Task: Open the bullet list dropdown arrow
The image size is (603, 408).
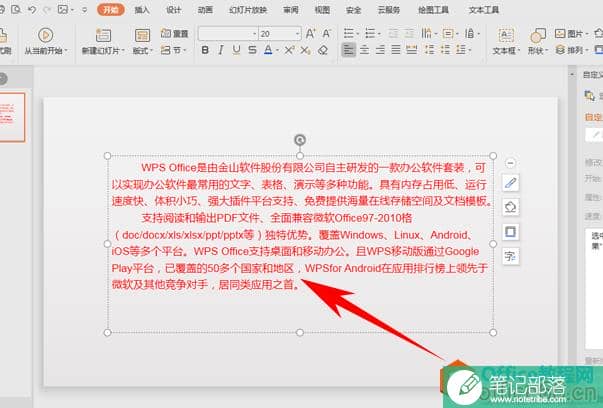Action: coord(358,34)
